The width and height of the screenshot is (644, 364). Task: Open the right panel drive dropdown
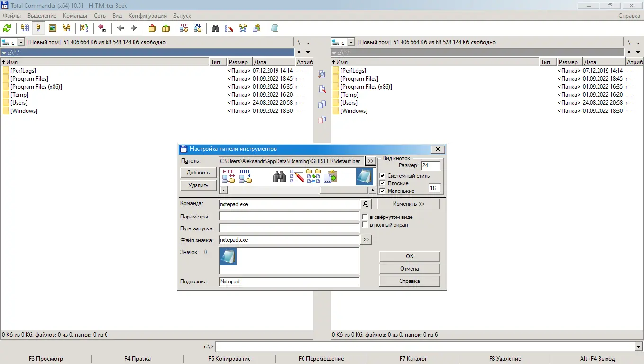pos(351,42)
